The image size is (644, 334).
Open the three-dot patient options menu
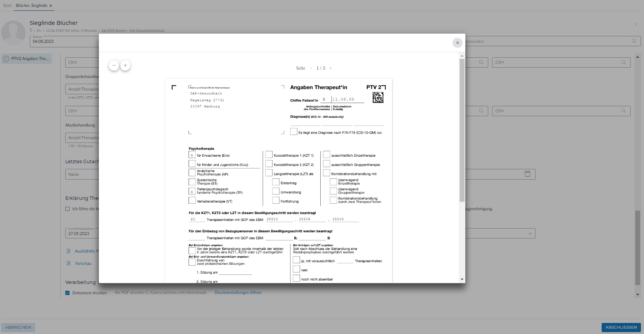[x=636, y=24]
